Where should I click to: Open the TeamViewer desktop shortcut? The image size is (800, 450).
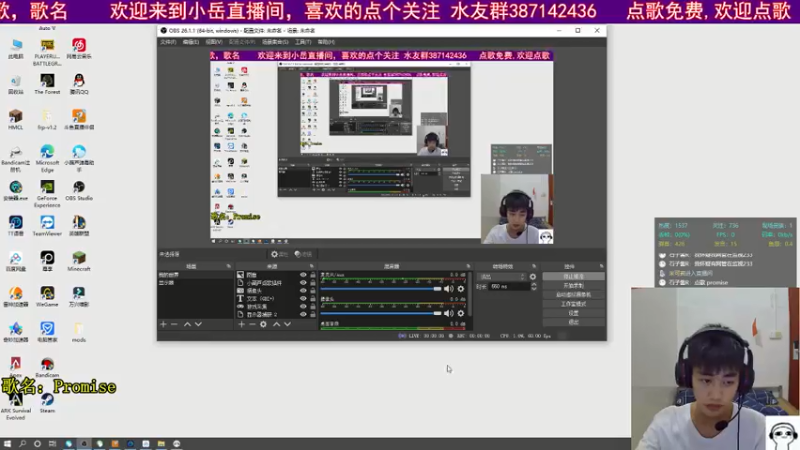click(x=47, y=226)
